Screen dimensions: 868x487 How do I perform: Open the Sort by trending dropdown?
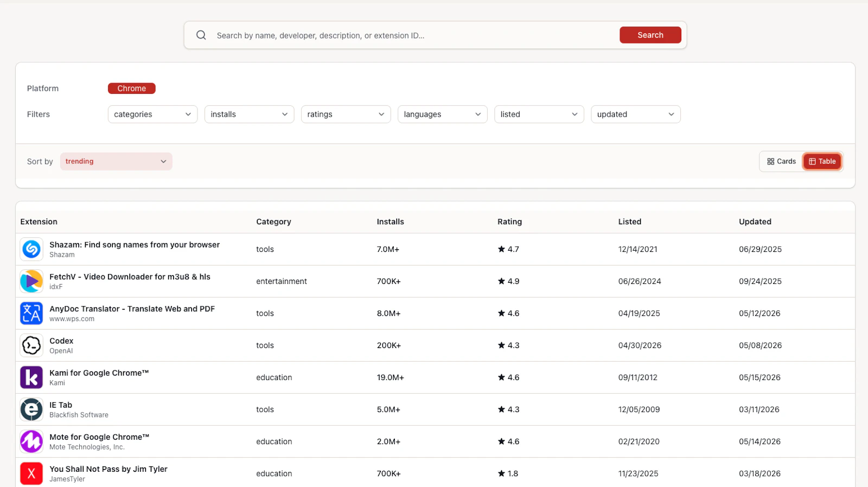tap(116, 161)
